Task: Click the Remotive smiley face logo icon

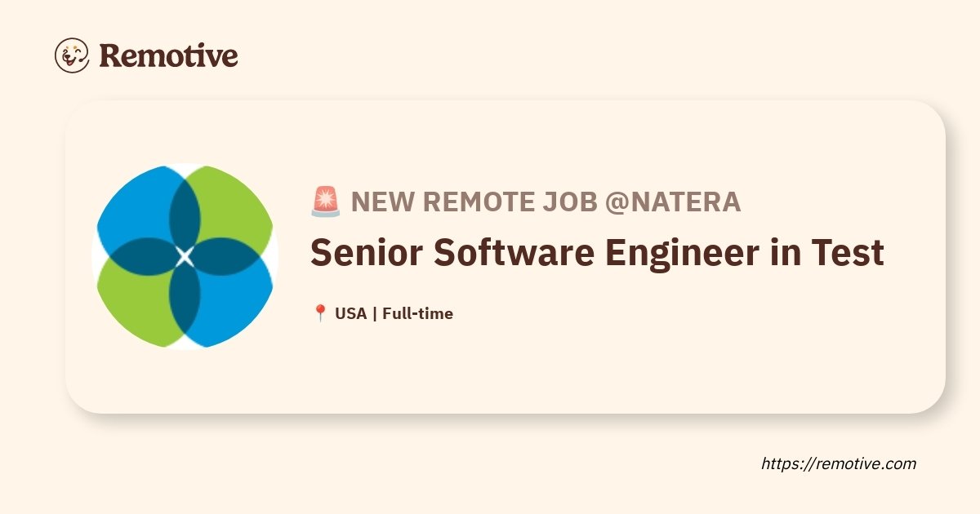Action: pyautogui.click(x=72, y=55)
